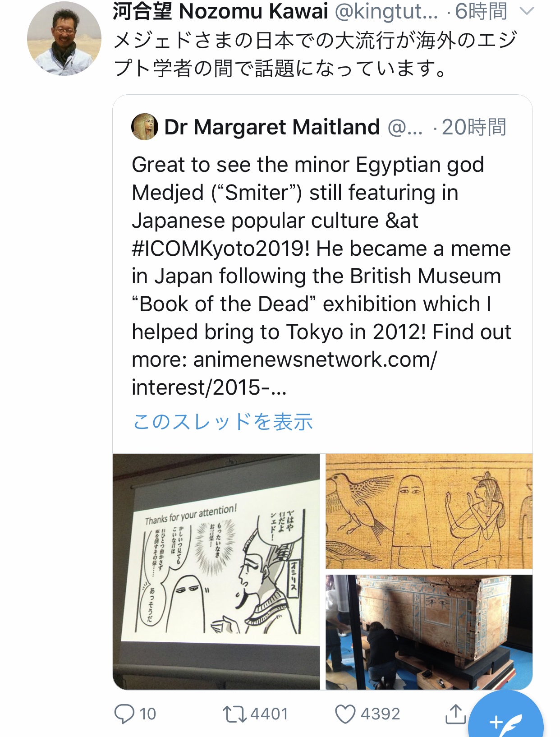This screenshot has width=560, height=737.
Task: Open the #ICOMKyoto2019 hashtag
Action: (x=221, y=249)
